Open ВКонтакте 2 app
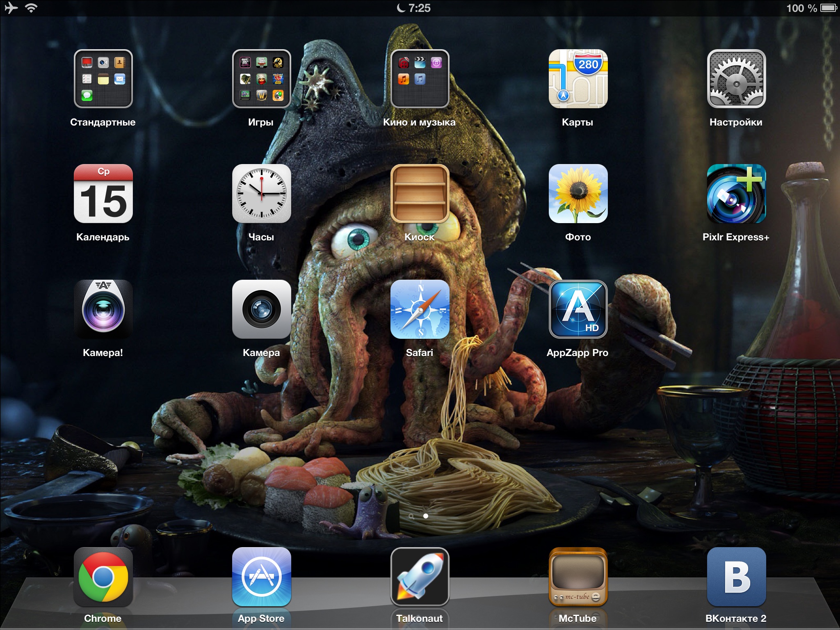This screenshot has height=630, width=840. click(x=736, y=577)
